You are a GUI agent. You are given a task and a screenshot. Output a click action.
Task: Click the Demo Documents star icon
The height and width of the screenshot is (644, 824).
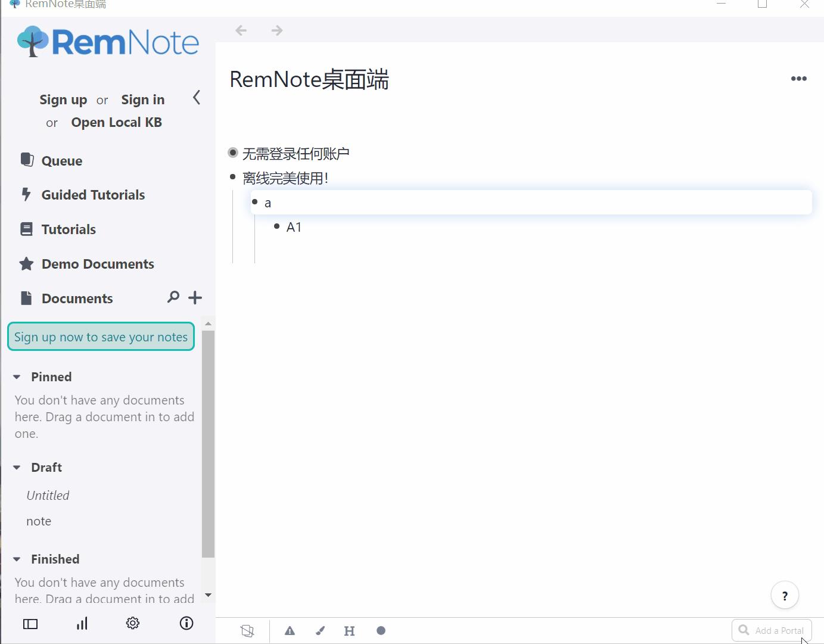pyautogui.click(x=26, y=264)
